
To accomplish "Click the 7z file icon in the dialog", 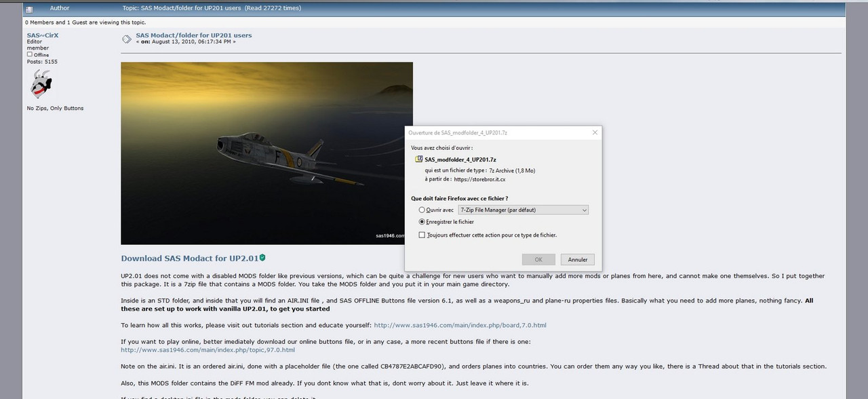I will click(x=418, y=159).
